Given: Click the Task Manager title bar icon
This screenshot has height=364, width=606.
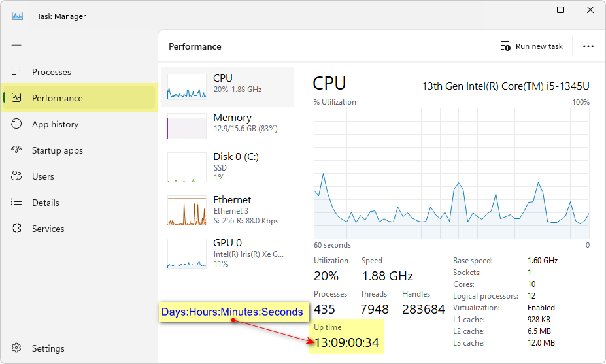Looking at the screenshot, I should pyautogui.click(x=18, y=16).
